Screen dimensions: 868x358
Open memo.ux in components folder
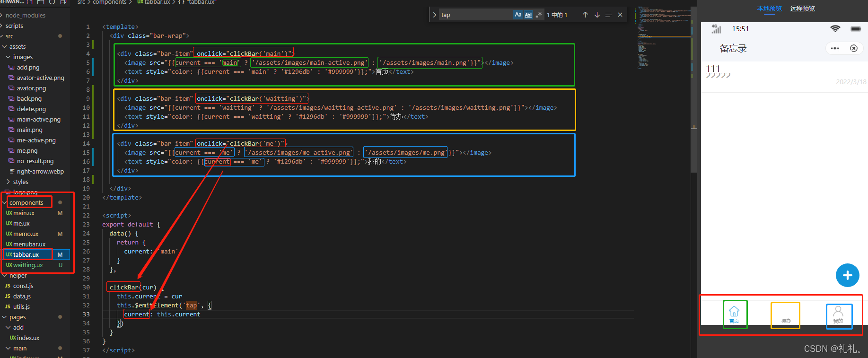tap(26, 234)
